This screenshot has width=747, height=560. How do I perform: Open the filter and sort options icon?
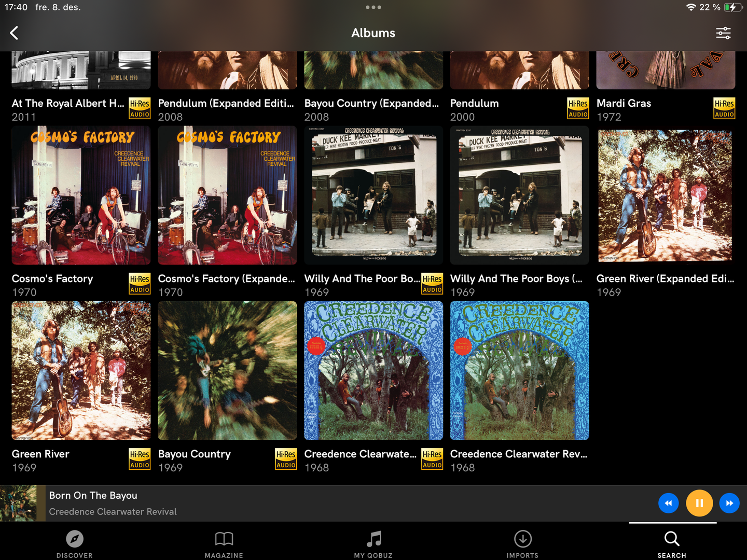723,33
